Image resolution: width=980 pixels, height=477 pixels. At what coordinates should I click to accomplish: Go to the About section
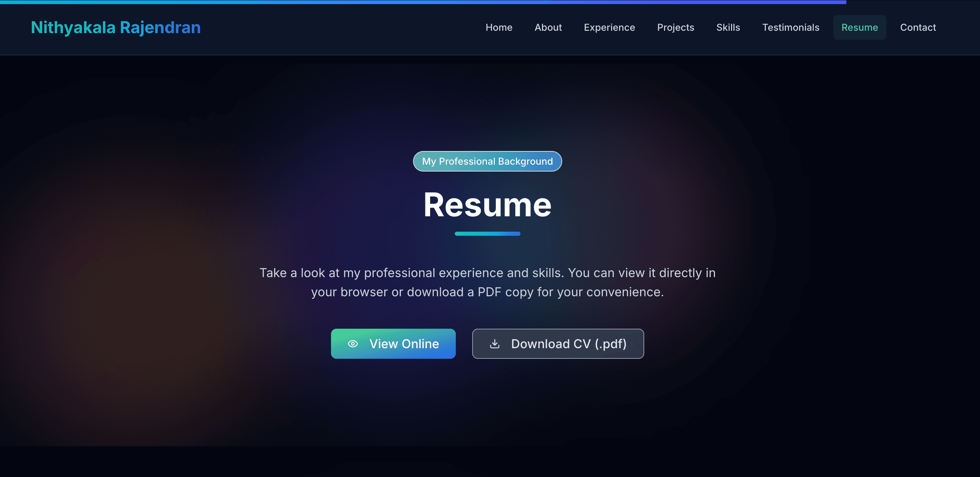click(x=548, y=27)
